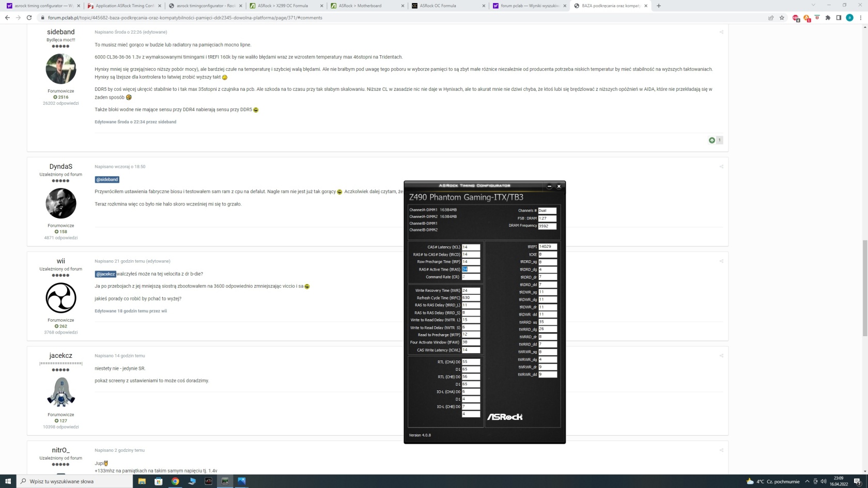Open the tab search dropdown arrow
This screenshot has width=868, height=488.
(813, 5)
